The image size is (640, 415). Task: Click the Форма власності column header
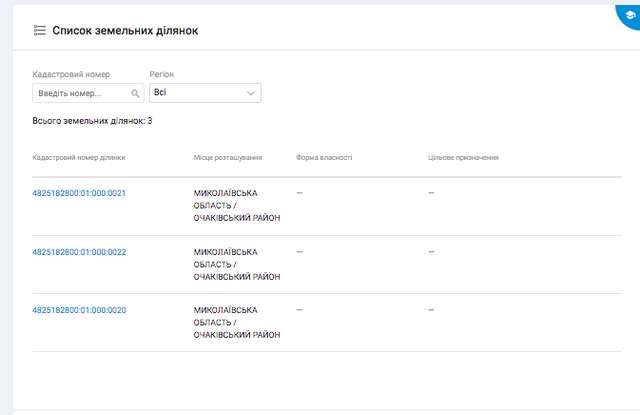tap(324, 158)
